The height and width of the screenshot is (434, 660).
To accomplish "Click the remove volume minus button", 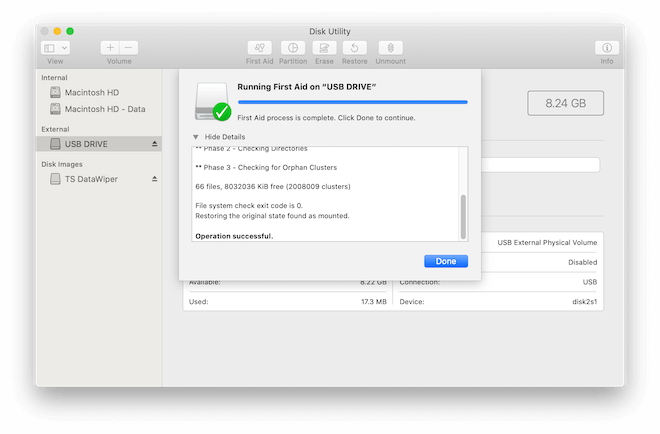I will (128, 48).
